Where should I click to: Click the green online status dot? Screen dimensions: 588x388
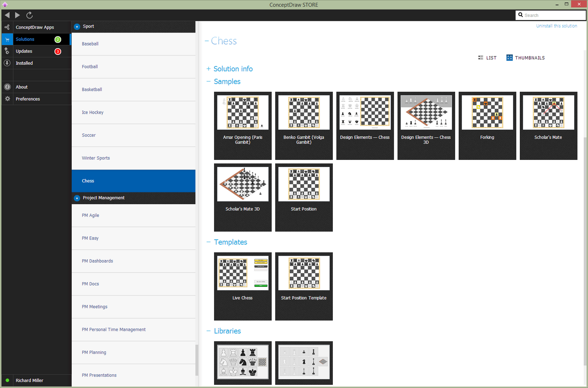pos(7,380)
